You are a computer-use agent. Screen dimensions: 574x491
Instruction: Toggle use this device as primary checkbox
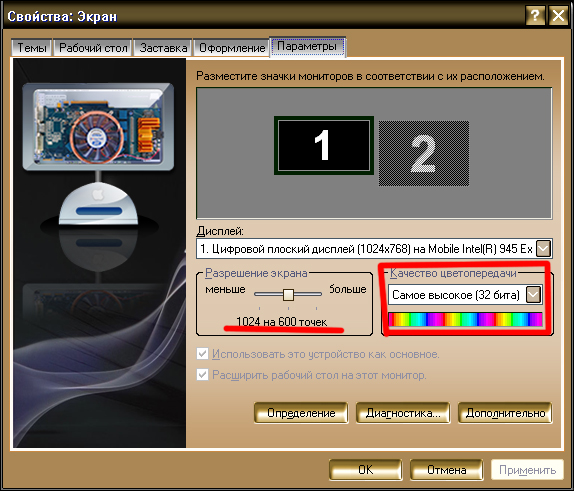[x=202, y=354]
